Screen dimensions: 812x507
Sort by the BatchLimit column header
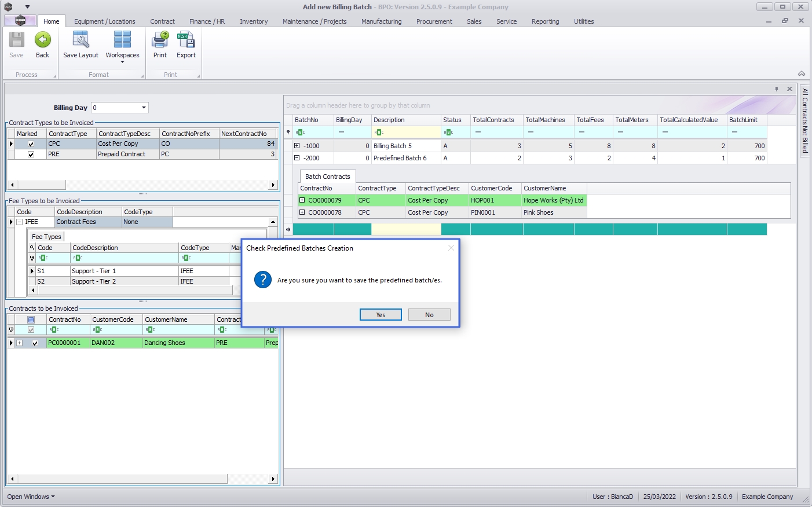tap(747, 120)
